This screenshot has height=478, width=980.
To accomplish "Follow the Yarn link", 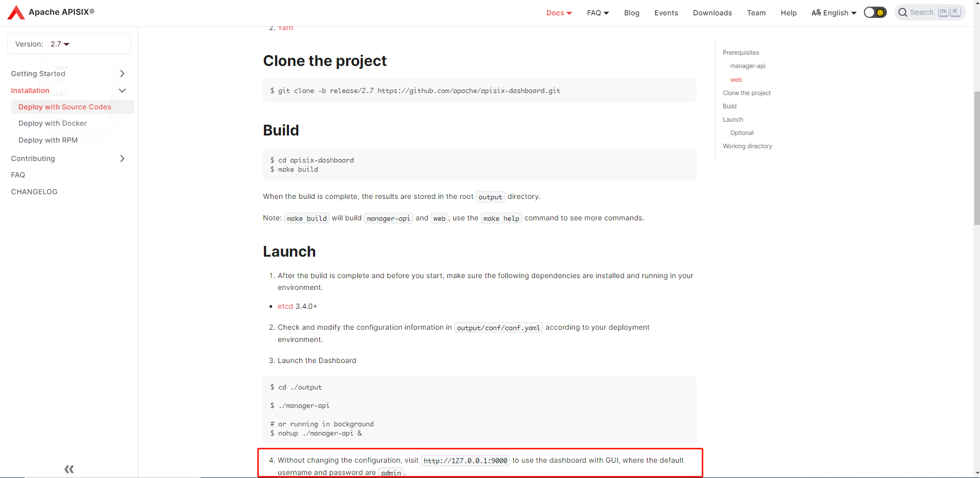I will point(285,28).
